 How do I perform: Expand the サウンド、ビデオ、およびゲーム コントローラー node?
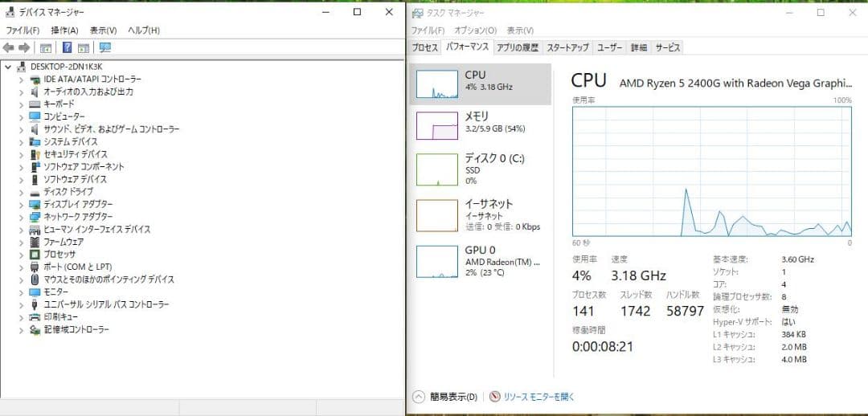click(x=21, y=129)
